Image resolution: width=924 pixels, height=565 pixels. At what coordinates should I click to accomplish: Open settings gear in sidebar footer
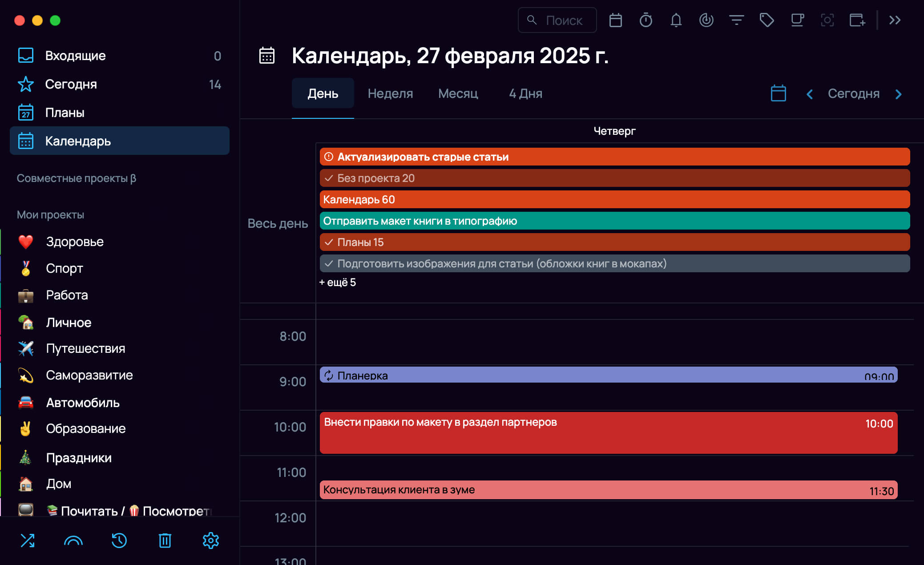coord(210,540)
